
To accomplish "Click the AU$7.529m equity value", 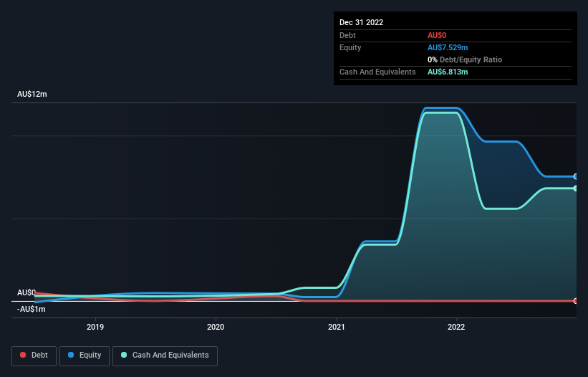I will [448, 47].
